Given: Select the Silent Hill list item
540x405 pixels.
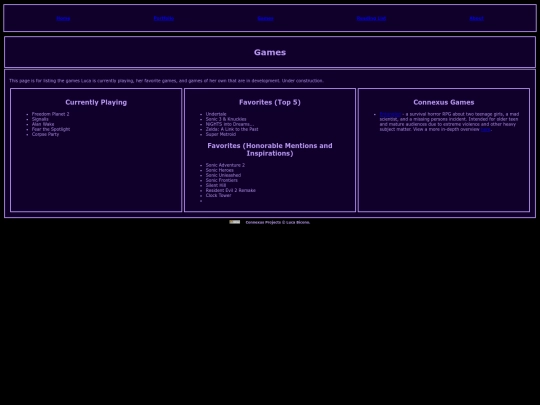Looking at the screenshot, I should pos(216,185).
